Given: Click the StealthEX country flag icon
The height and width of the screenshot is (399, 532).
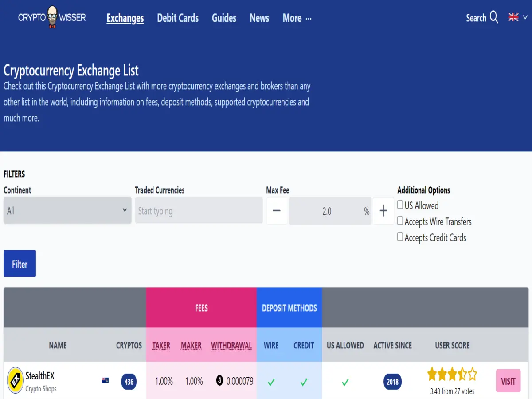Looking at the screenshot, I should click(x=105, y=380).
